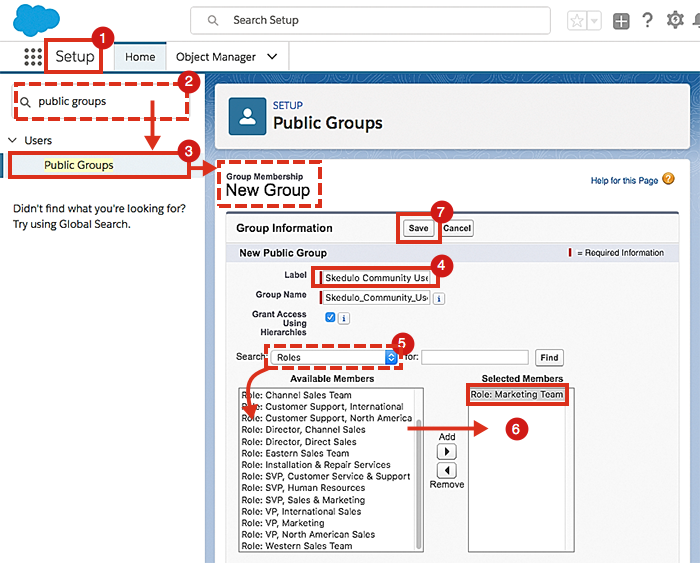Click the Salesforce cloud logo
The height and width of the screenshot is (563, 700).
[36, 20]
